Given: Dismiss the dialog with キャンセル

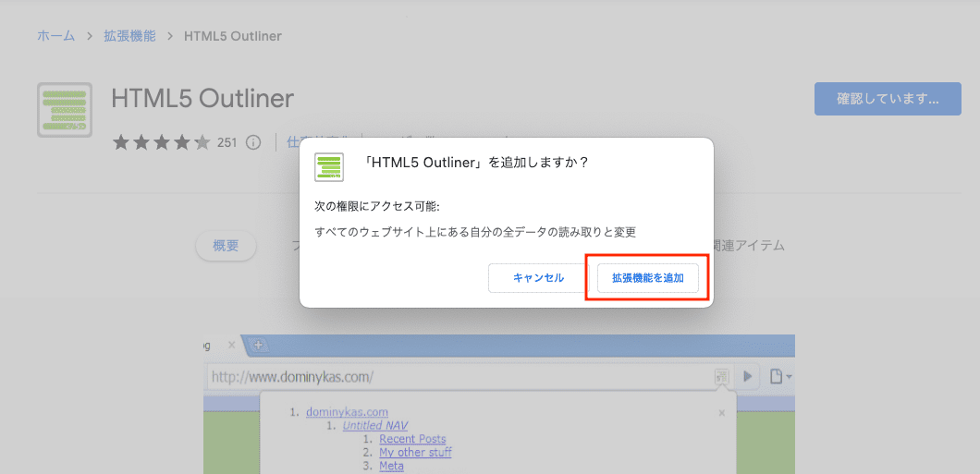Looking at the screenshot, I should [x=538, y=278].
